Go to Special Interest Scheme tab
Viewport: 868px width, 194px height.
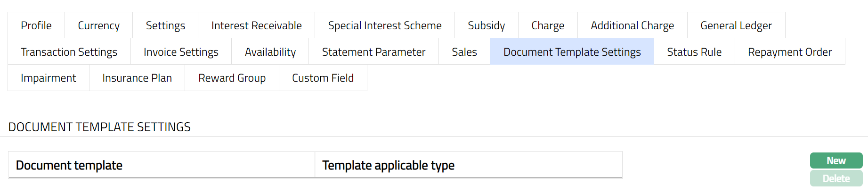click(385, 25)
